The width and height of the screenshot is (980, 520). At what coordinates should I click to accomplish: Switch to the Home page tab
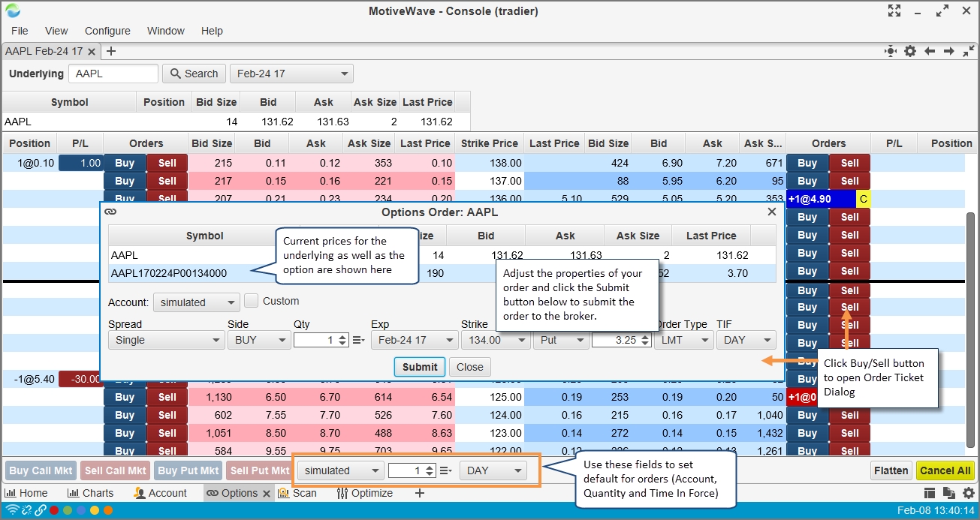(27, 493)
